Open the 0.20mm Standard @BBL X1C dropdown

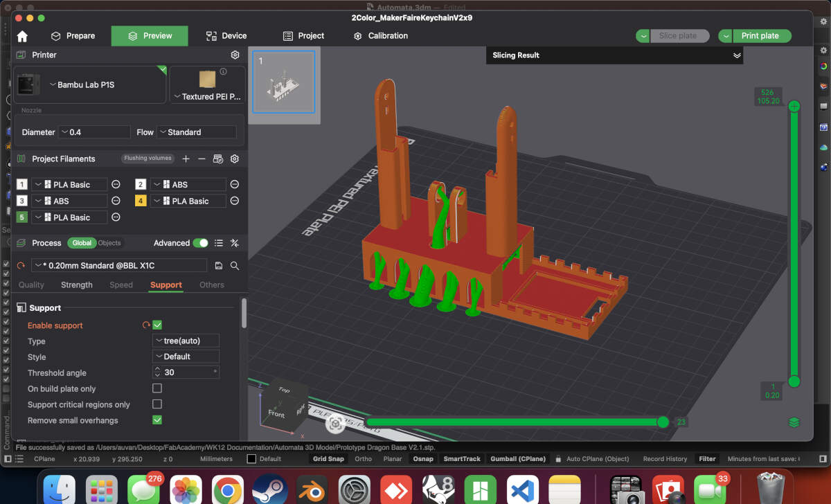(119, 266)
